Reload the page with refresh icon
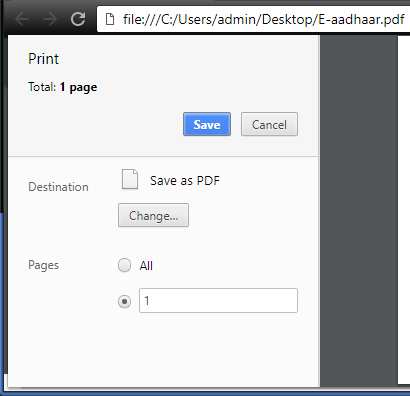The height and width of the screenshot is (396, 410). [78, 19]
